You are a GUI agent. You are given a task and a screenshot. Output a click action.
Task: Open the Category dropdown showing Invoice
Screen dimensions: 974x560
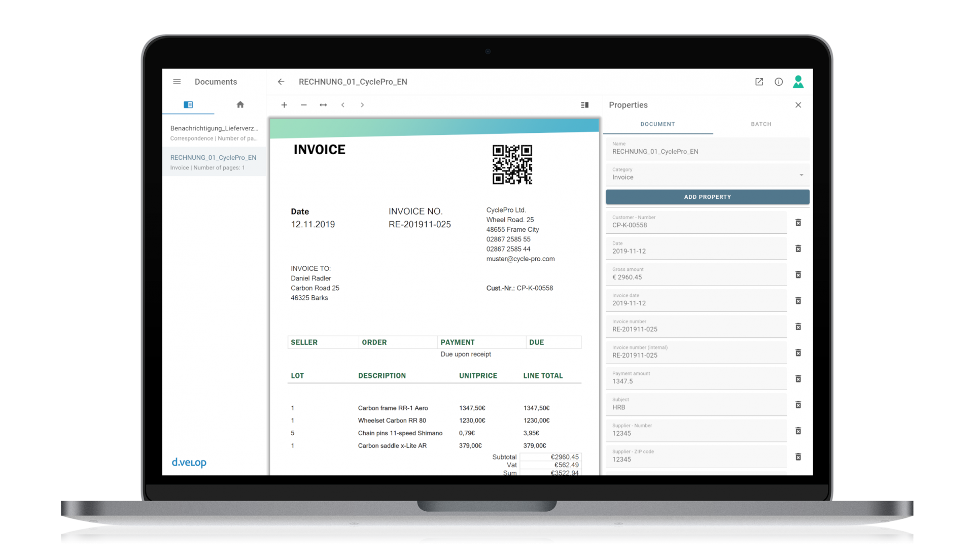coord(801,174)
